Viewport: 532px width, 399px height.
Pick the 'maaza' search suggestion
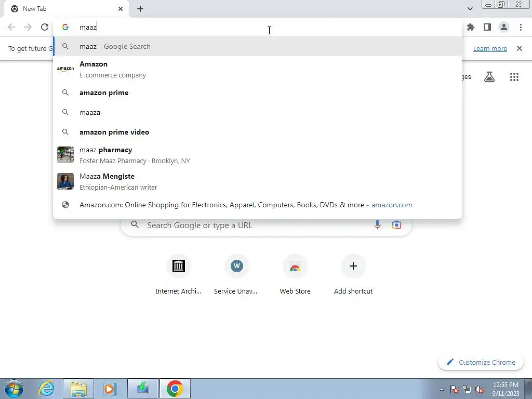(258, 112)
